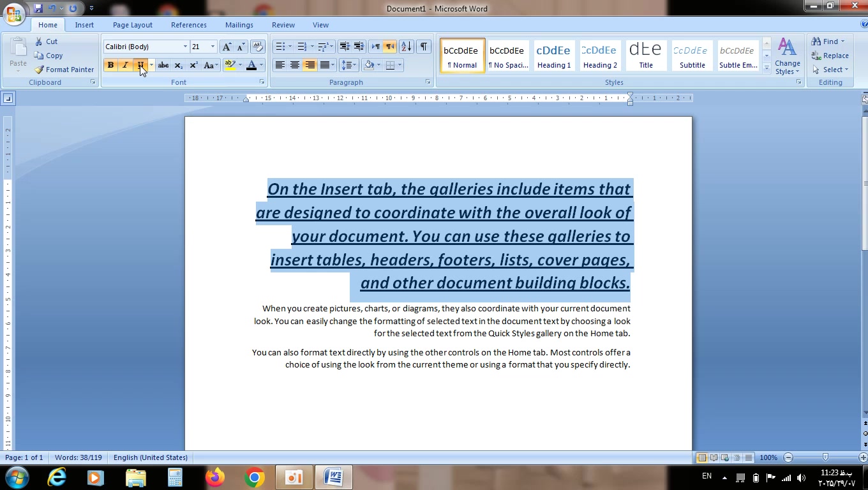The image size is (868, 490).
Task: Open Windows Explorer folder on taskbar
Action: click(x=136, y=477)
